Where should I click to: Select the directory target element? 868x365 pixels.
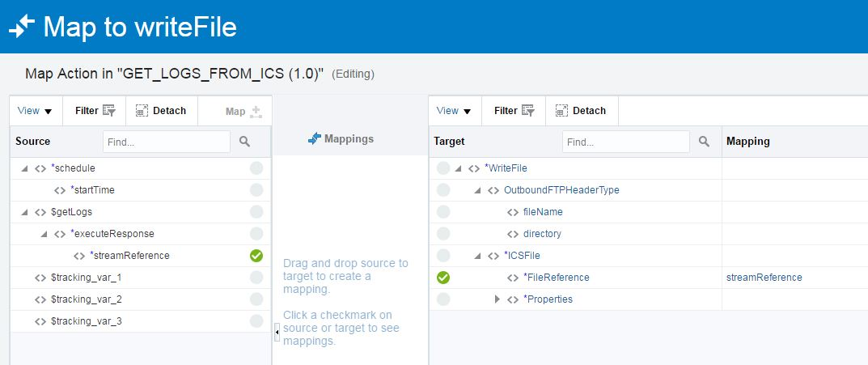click(x=542, y=234)
